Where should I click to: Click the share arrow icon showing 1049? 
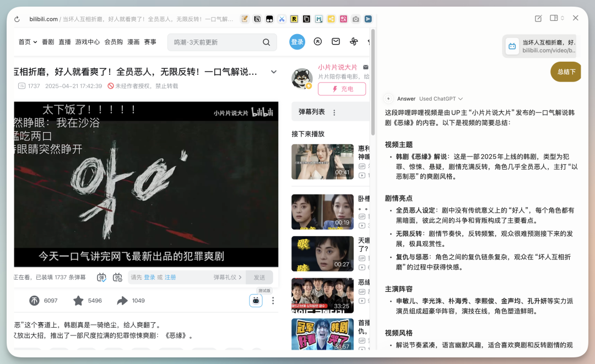pyautogui.click(x=122, y=301)
